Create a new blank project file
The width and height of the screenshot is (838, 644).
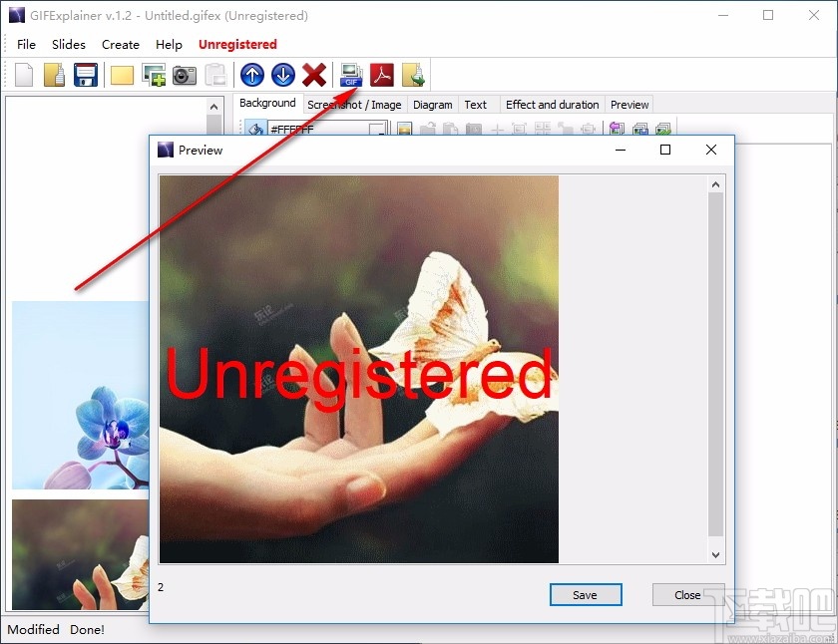pos(24,75)
